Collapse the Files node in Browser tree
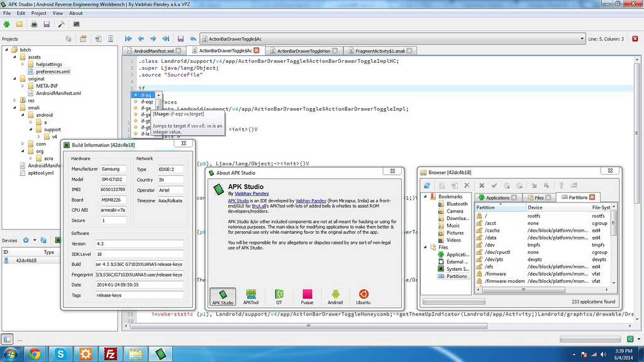644x362 pixels. [x=426, y=247]
